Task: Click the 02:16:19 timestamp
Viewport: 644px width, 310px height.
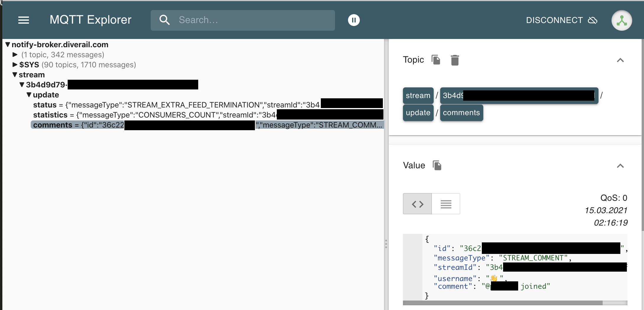Action: (x=610, y=223)
